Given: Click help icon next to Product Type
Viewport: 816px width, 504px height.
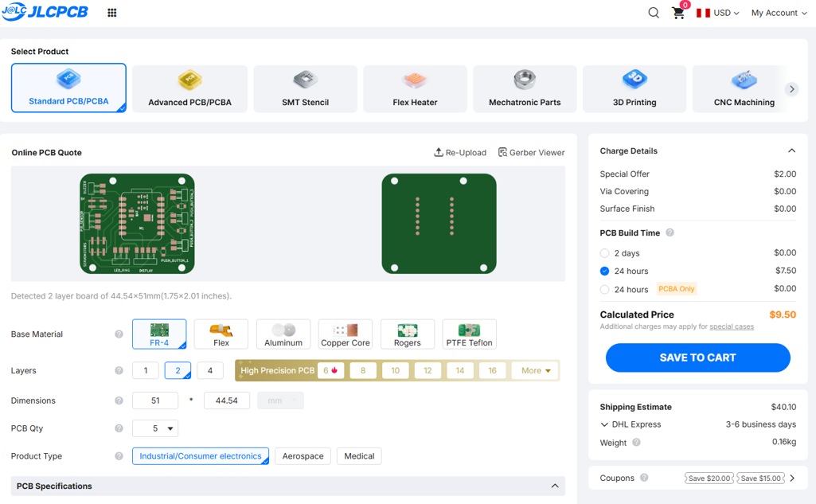Looking at the screenshot, I should click(x=119, y=455).
